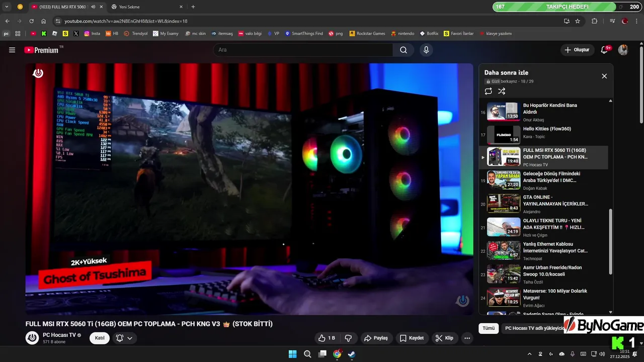Click the Katıl join button
644x362 pixels.
100,338
